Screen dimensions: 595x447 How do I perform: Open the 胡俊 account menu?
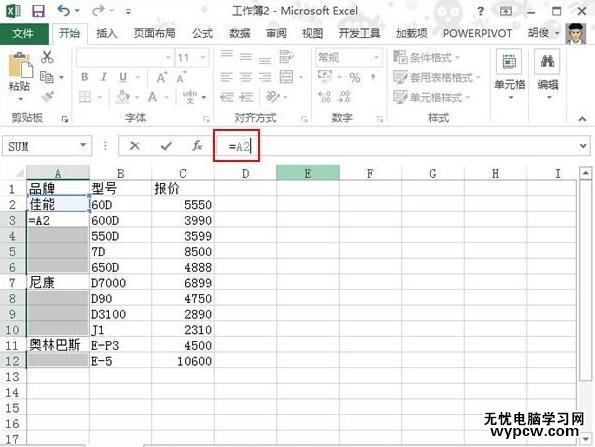click(x=544, y=33)
